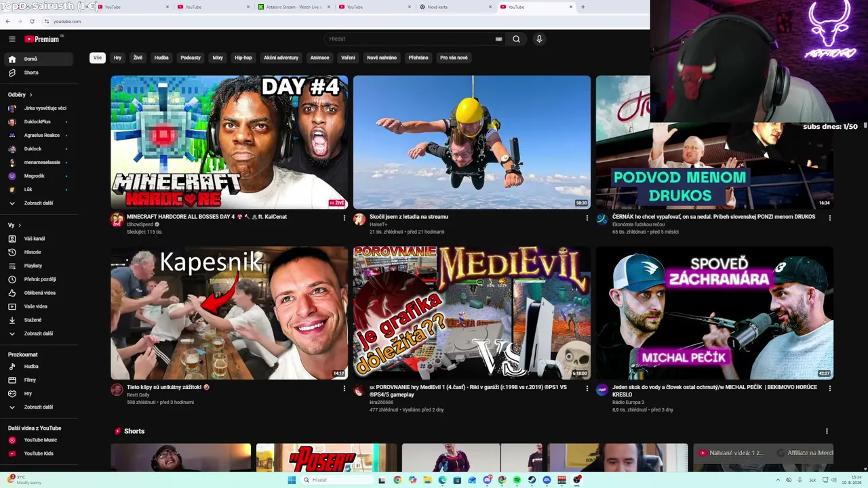
Task: Open Hudba under Prozkoumat
Action: pos(38,367)
